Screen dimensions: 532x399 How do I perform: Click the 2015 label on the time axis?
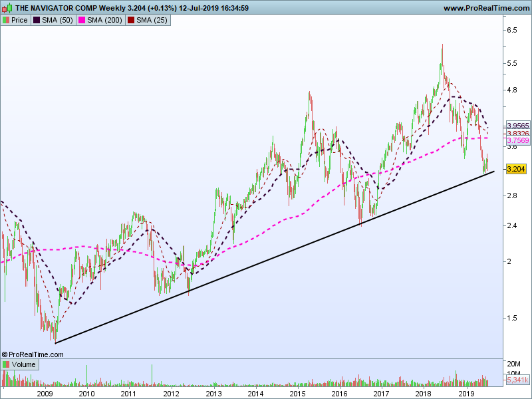(x=297, y=394)
